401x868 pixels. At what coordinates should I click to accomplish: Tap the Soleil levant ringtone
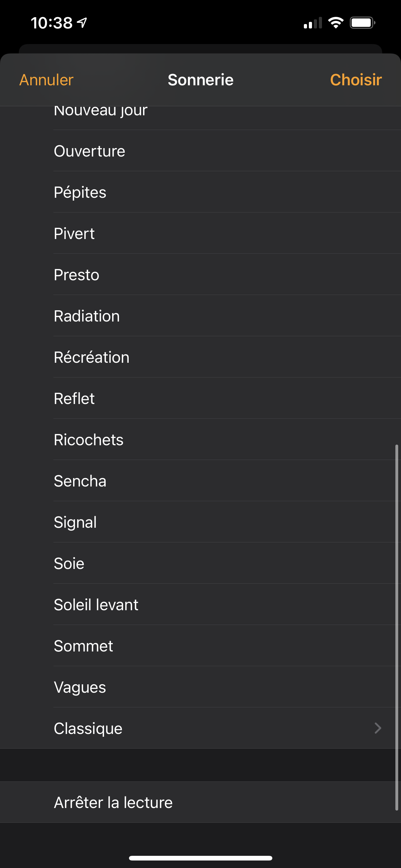pyautogui.click(x=96, y=605)
